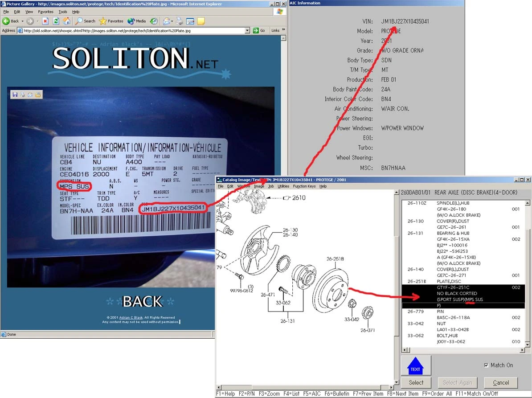Click the parts list vertical scrollbar down arrow
The width and height of the screenshot is (532, 398).
(528, 345)
